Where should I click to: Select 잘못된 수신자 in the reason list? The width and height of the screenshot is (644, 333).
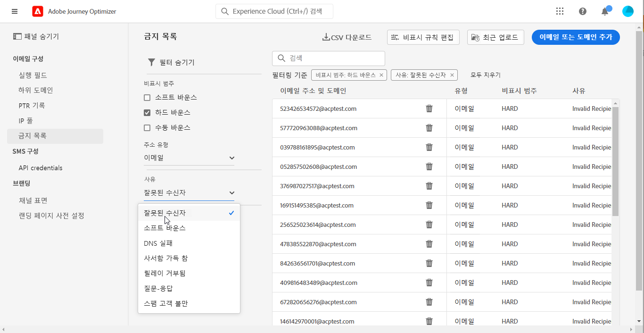tap(189, 213)
